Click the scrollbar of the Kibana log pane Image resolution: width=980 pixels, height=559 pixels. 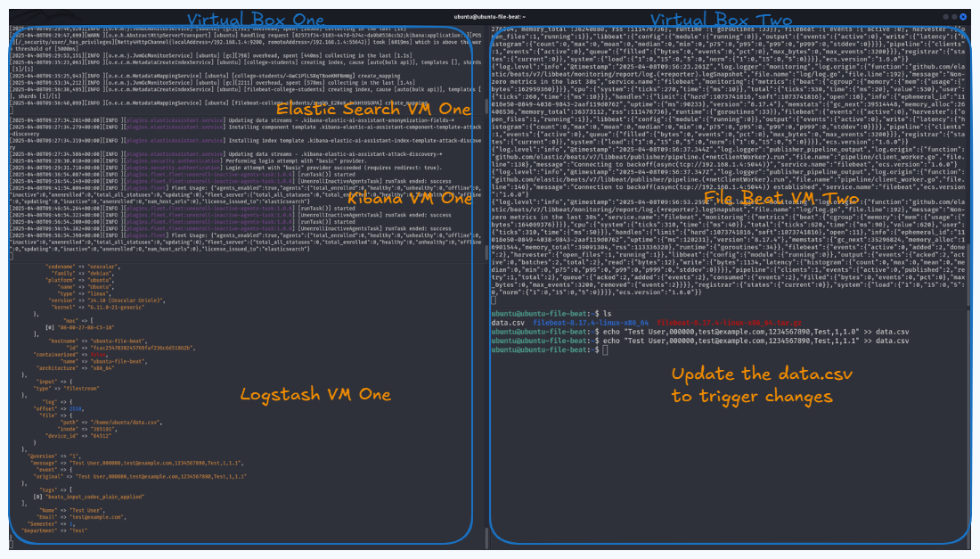coord(486,252)
